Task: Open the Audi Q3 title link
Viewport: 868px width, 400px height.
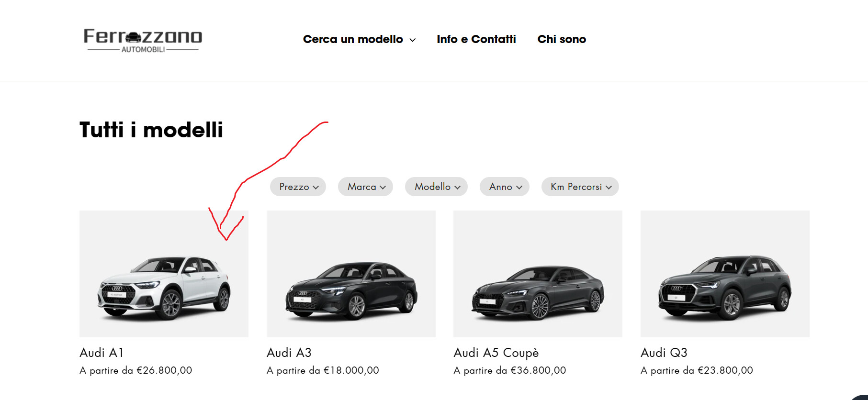Action: 664,353
